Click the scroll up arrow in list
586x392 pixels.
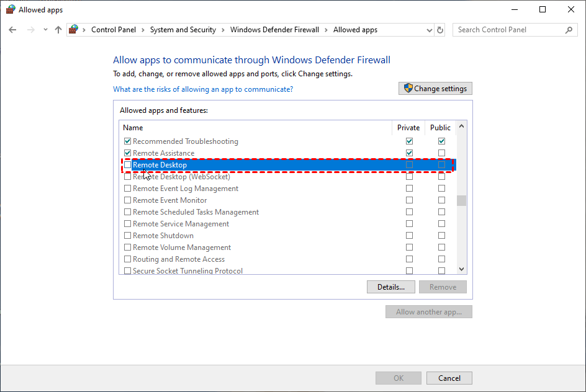point(462,127)
